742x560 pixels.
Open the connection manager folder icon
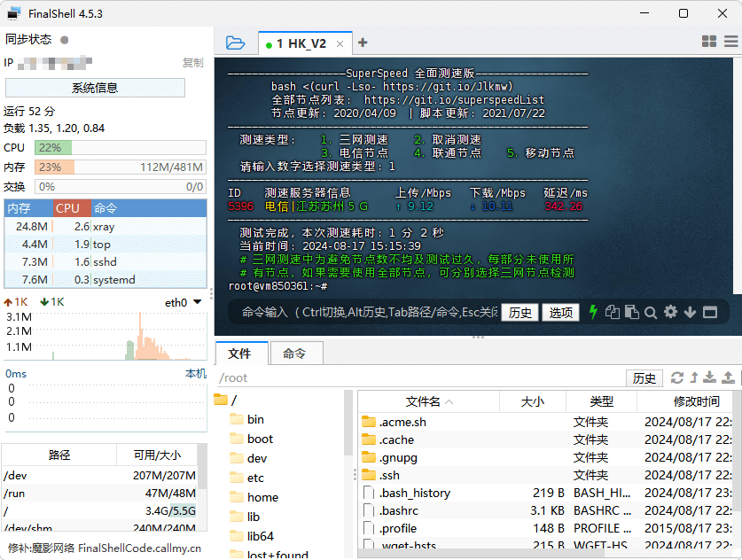tap(235, 43)
